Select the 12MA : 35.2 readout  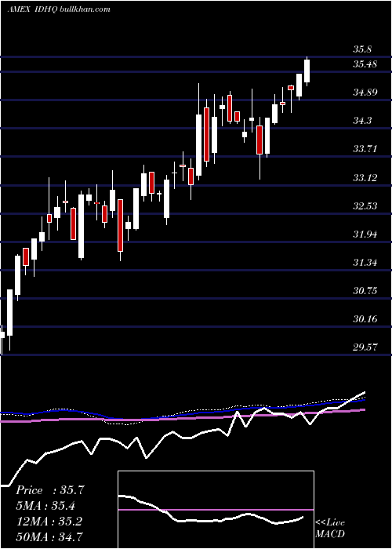(x=49, y=522)
